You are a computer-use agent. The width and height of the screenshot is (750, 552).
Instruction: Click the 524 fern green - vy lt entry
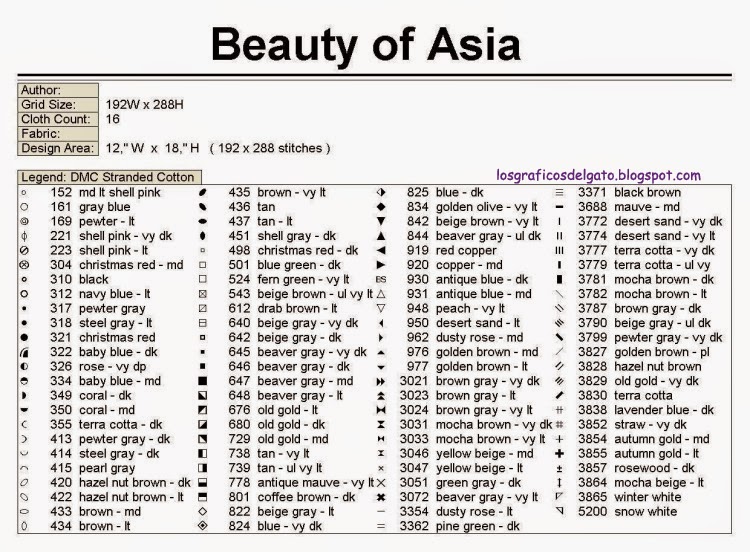click(289, 279)
